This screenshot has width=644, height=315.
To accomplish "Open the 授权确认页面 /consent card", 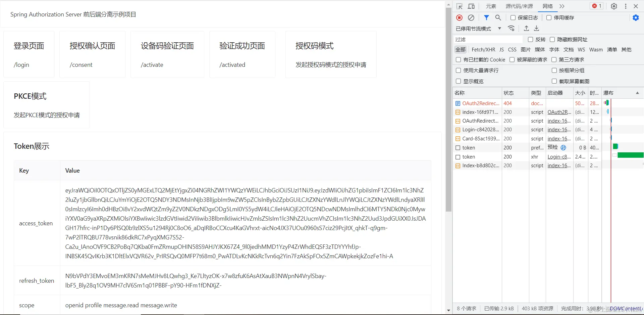I will click(92, 54).
